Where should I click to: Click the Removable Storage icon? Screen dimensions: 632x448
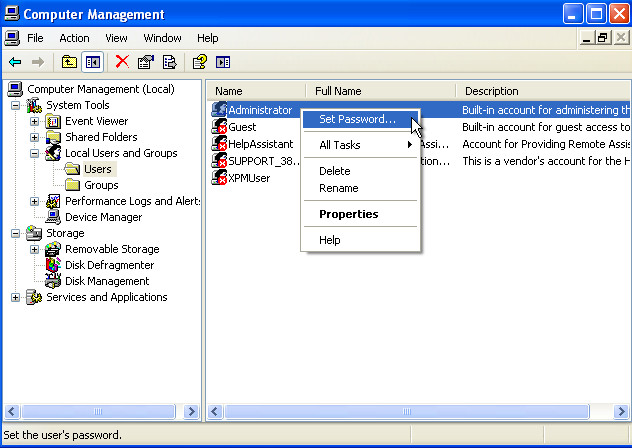point(53,249)
